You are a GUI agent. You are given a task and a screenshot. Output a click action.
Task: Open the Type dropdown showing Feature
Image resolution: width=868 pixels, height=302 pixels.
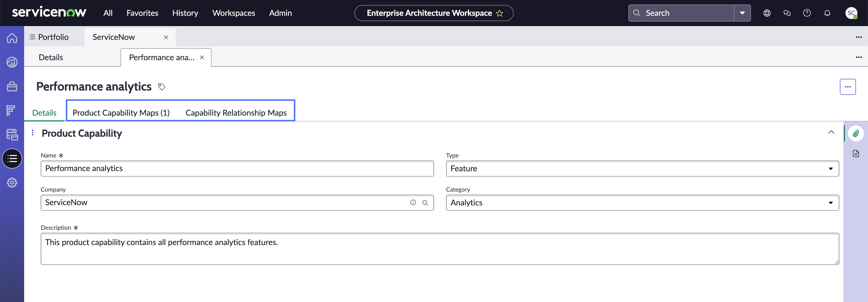click(x=642, y=169)
